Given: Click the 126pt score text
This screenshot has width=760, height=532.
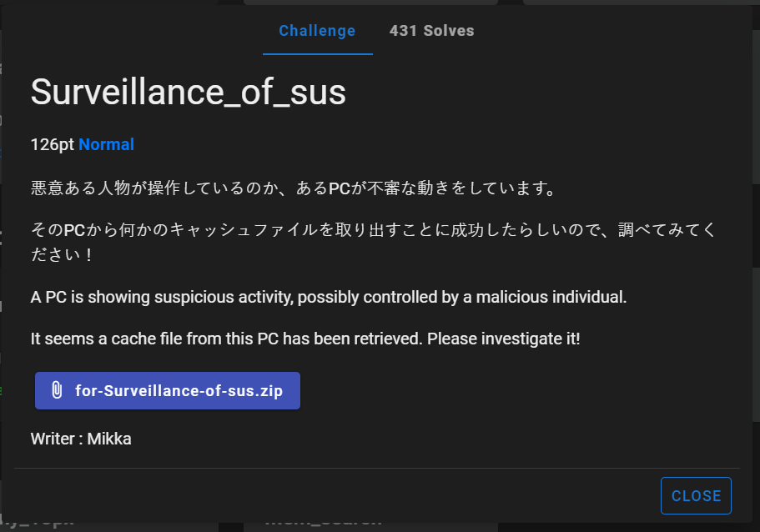Looking at the screenshot, I should (53, 144).
